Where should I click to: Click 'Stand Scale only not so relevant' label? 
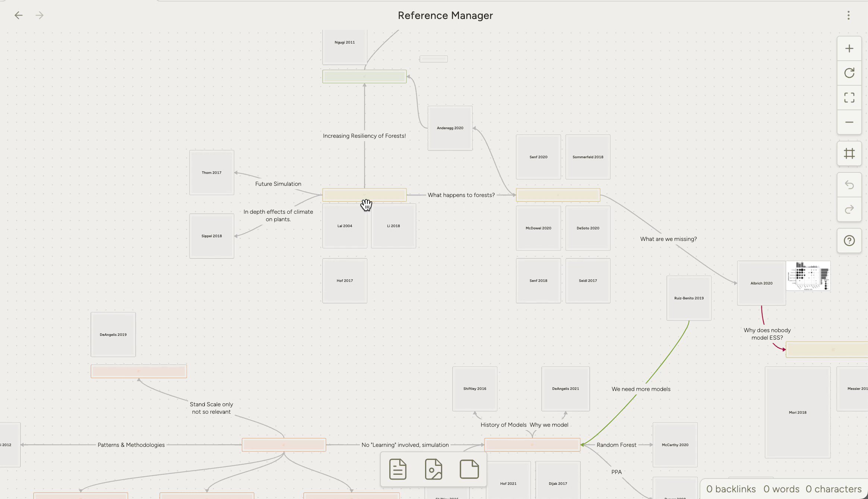(211, 408)
